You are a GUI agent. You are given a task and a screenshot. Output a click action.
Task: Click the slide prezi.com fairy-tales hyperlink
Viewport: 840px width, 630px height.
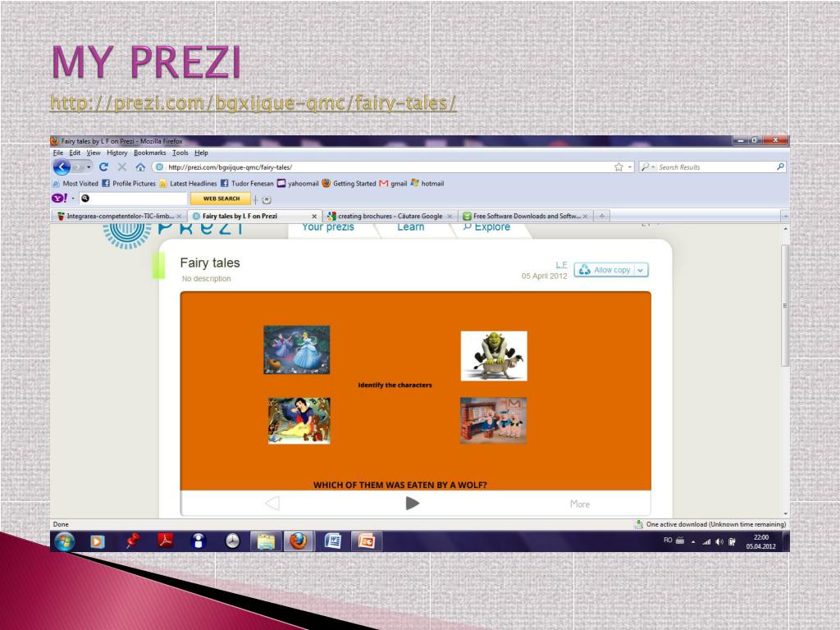point(253,103)
